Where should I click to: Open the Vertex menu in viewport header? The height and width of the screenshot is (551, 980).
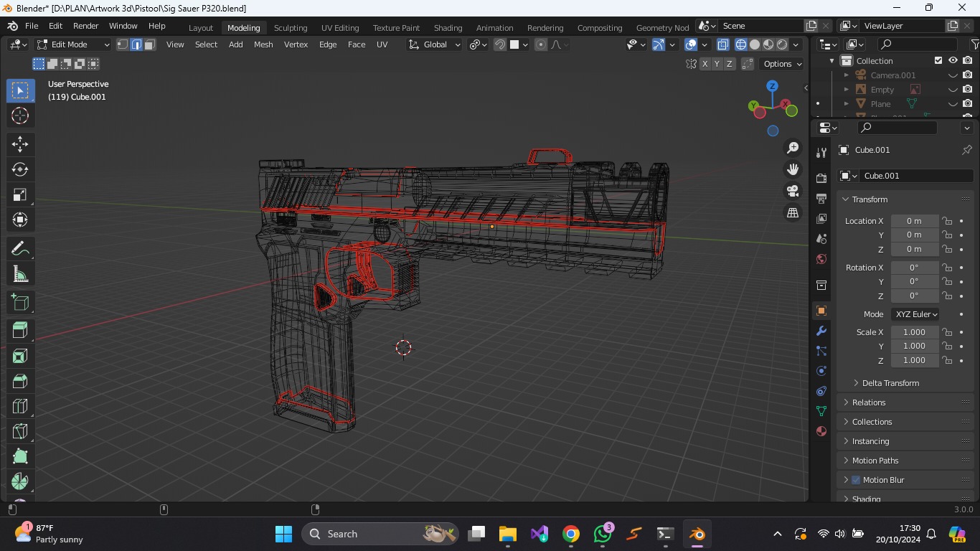(296, 44)
